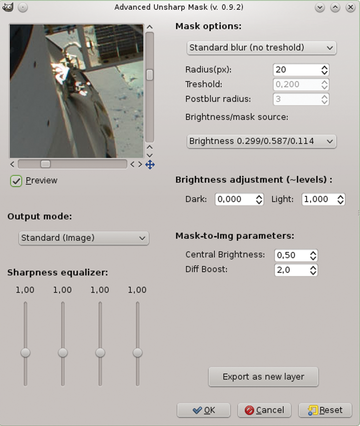
Task: Click the right arrow of the preview's horizontal scrollbar
Action: point(140,164)
